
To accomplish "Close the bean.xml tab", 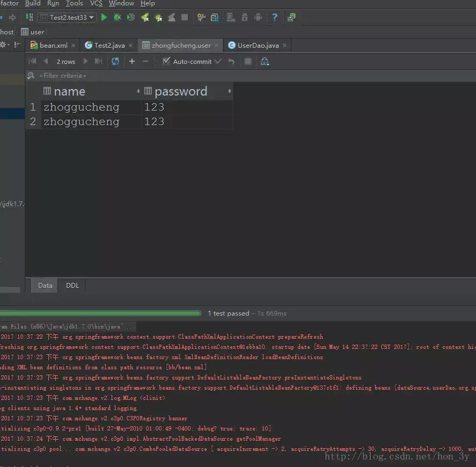I will [74, 46].
